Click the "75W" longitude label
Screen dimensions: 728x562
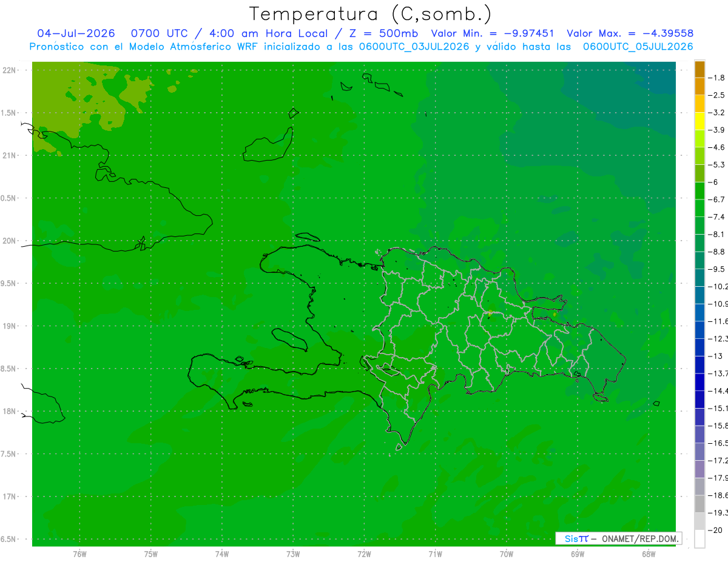point(151,554)
